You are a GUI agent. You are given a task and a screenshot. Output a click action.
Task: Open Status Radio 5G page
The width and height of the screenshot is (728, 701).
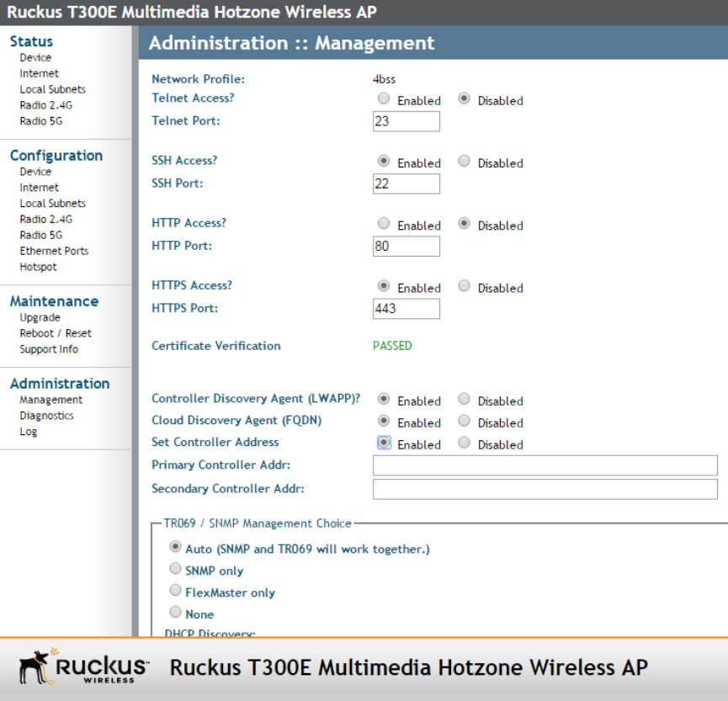click(41, 120)
